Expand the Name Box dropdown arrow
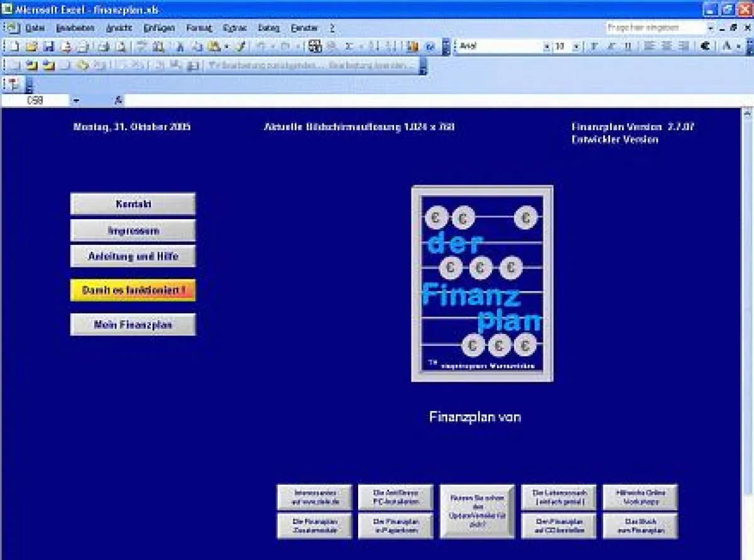 coord(76,100)
